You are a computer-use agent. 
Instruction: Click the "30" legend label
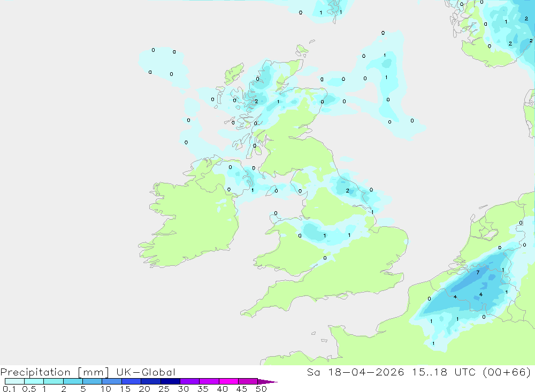click(183, 389)
